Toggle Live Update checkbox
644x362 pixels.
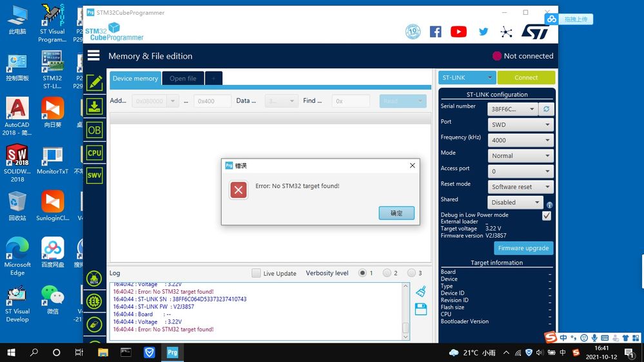[256, 273]
